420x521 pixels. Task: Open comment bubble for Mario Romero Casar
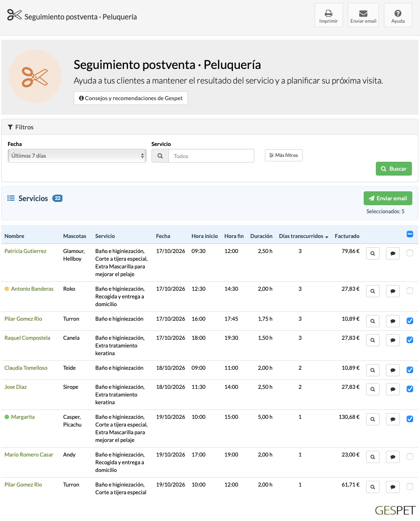pos(393,457)
